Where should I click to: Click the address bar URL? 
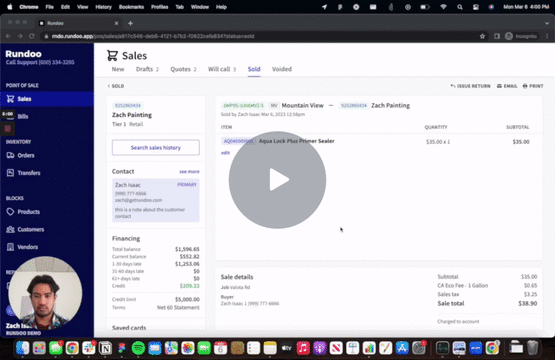[x=153, y=36]
